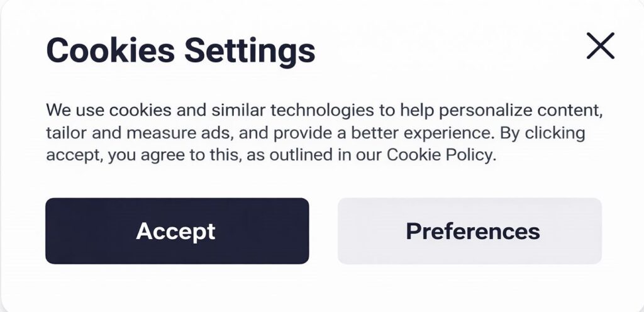Dismiss the dialog with the X icon
The width and height of the screenshot is (644, 312).
click(x=600, y=46)
